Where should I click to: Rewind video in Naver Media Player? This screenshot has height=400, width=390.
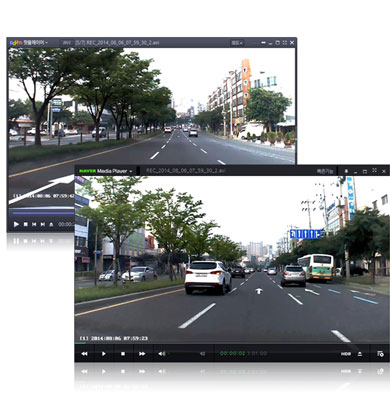point(85,354)
